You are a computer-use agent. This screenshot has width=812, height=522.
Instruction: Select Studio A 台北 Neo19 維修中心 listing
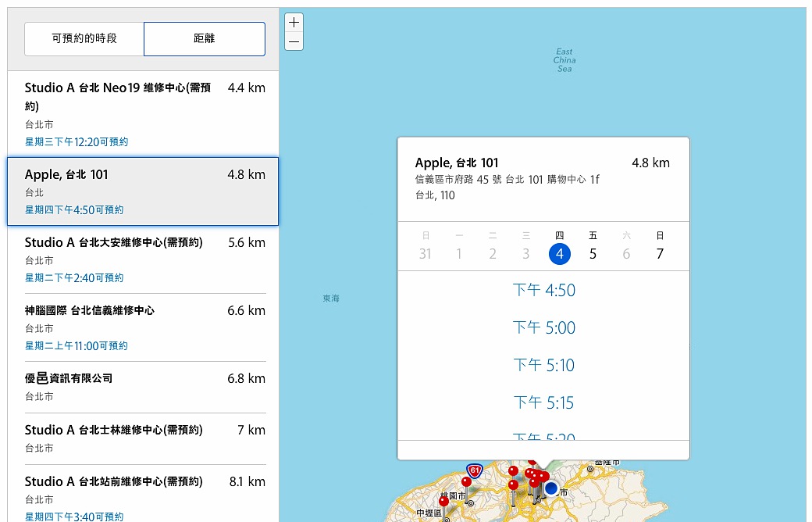143,114
